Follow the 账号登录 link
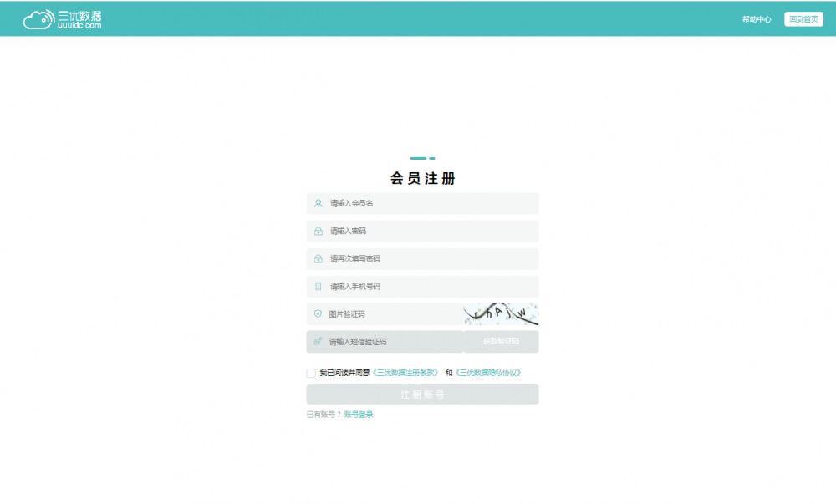The image size is (836, 504). pos(359,415)
